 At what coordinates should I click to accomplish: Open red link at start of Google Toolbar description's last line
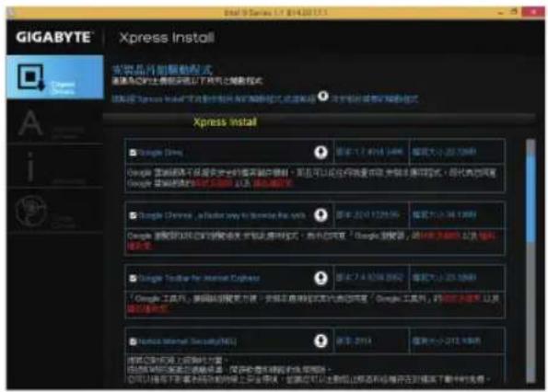148,308
